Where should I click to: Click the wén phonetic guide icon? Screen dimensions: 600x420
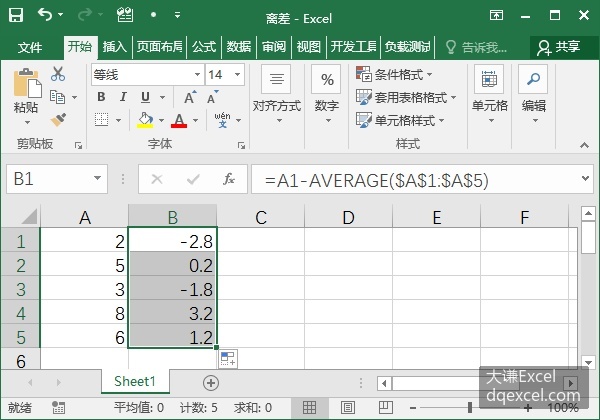click(x=222, y=120)
